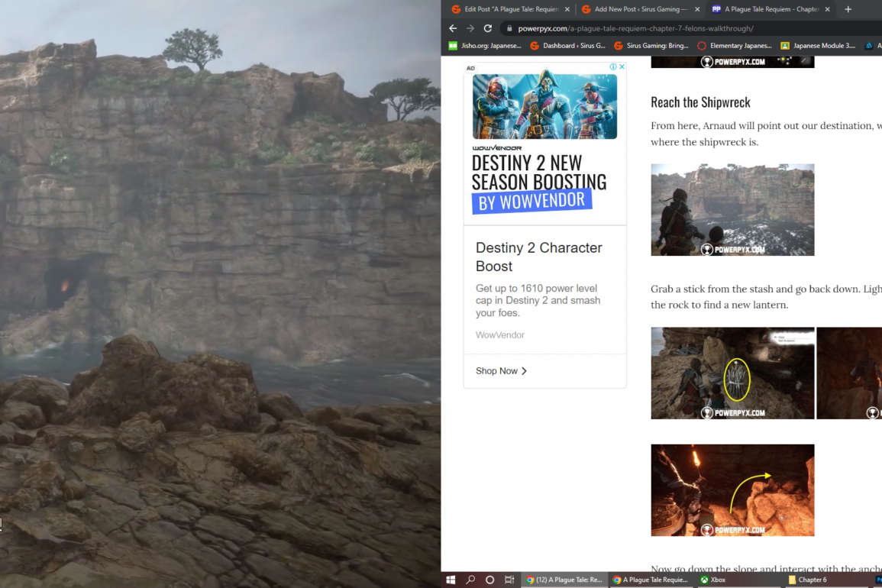Screen dimensions: 882x588
Task: Close the A Plague Tale Requiem tab
Action: point(827,9)
